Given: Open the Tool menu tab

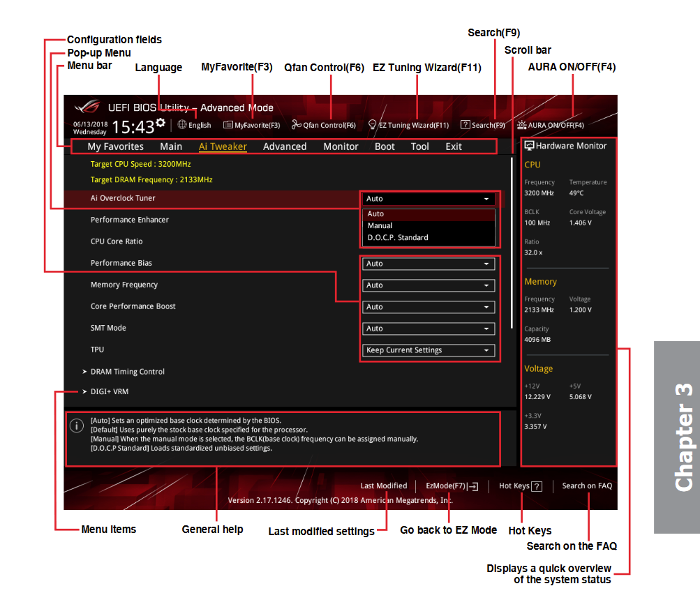Looking at the screenshot, I should [419, 147].
